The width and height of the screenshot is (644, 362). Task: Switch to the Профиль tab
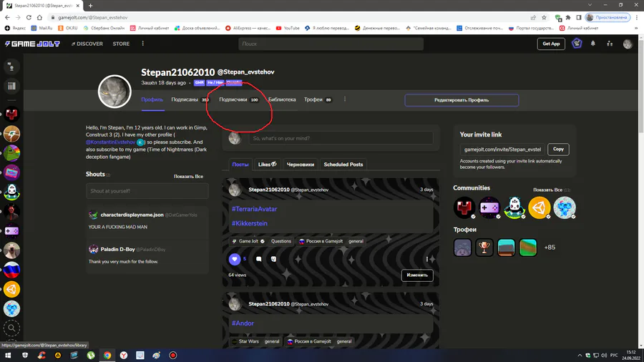pyautogui.click(x=152, y=99)
